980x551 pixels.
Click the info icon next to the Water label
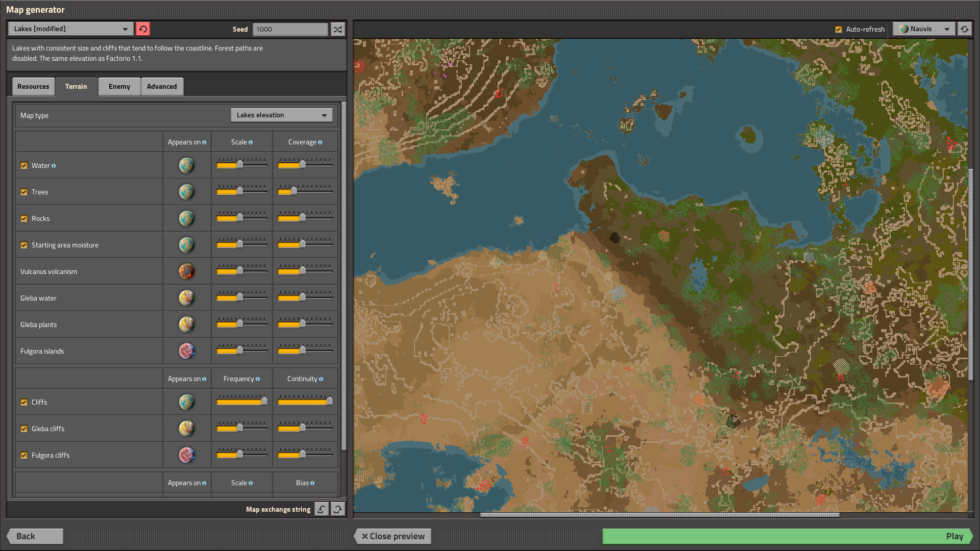coord(54,166)
